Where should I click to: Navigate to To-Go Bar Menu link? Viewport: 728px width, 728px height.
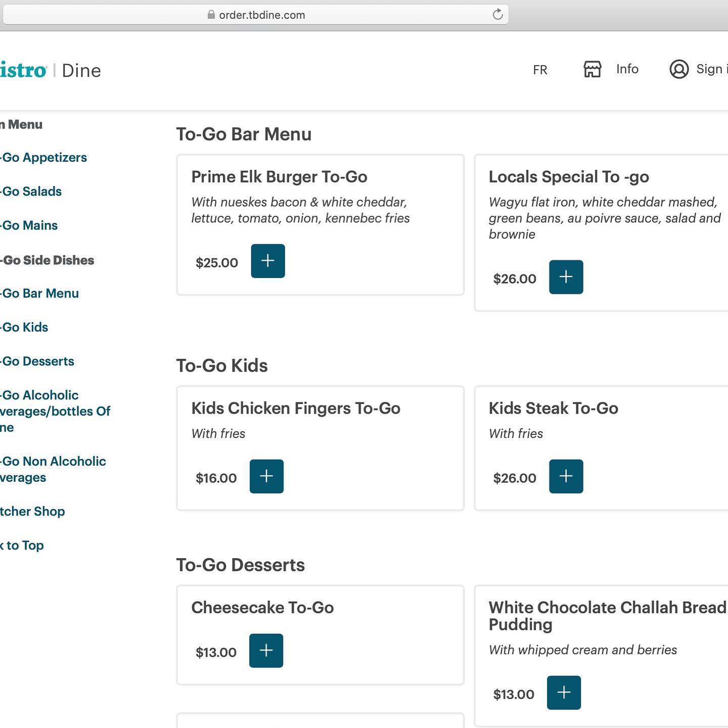click(x=40, y=294)
